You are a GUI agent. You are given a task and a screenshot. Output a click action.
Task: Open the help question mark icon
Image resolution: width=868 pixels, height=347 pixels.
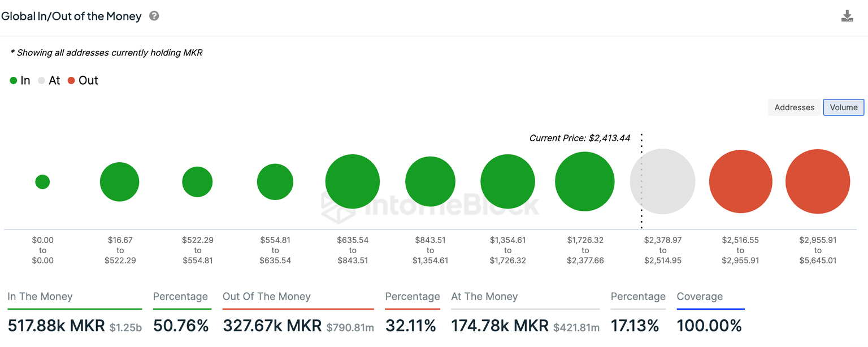[x=154, y=16]
